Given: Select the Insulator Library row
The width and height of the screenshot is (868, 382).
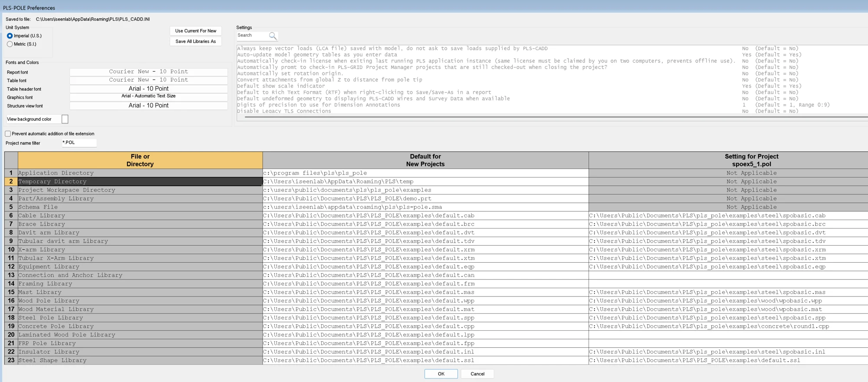Looking at the screenshot, I should pos(140,352).
